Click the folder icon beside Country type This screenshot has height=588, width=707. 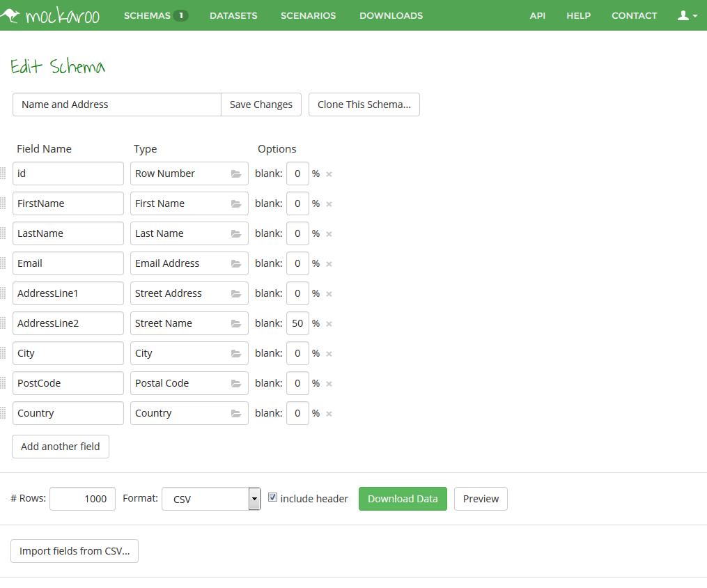coord(237,413)
